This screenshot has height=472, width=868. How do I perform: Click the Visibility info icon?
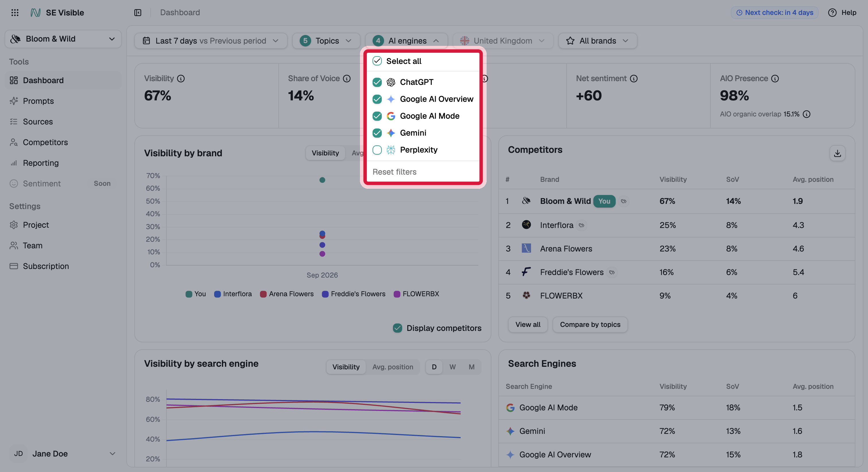(x=181, y=79)
